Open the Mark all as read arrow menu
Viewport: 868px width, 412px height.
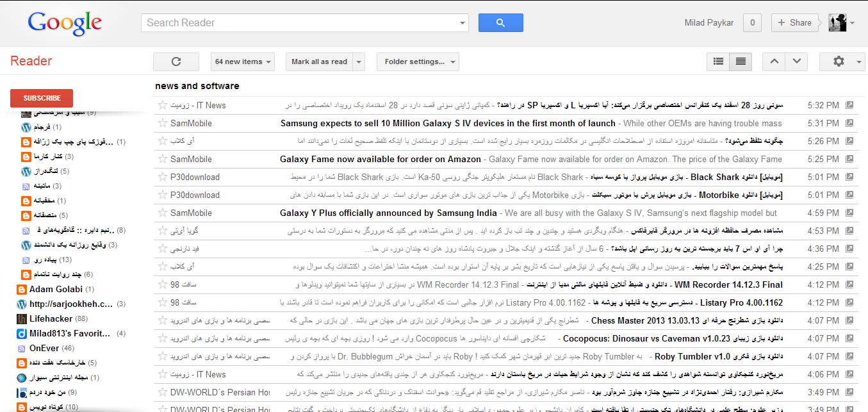click(x=359, y=62)
